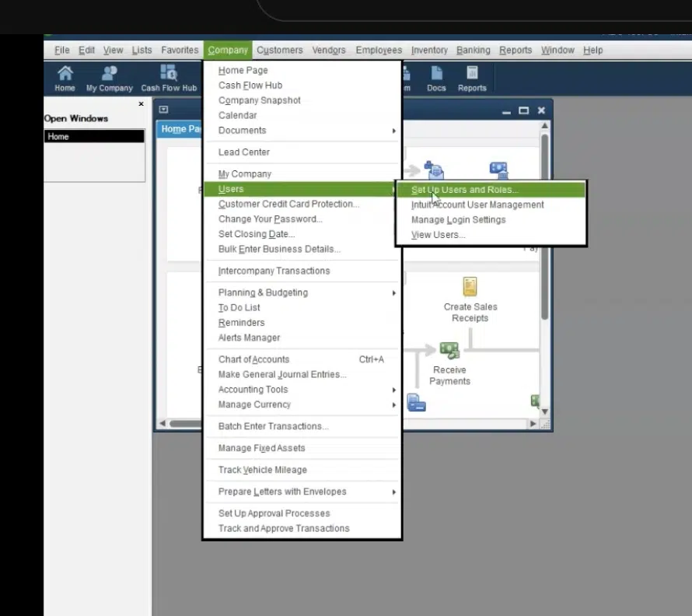The width and height of the screenshot is (692, 616).
Task: Click the Home toolbar icon
Action: click(65, 78)
